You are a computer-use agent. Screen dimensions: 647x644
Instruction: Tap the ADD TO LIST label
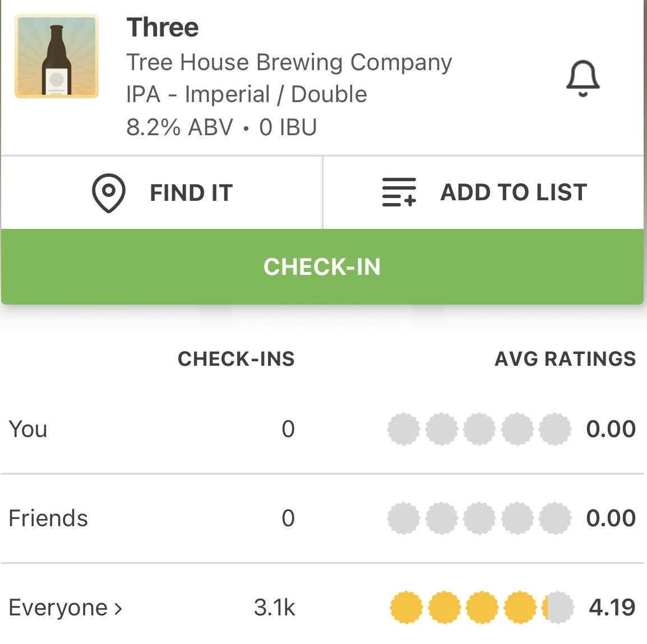514,192
